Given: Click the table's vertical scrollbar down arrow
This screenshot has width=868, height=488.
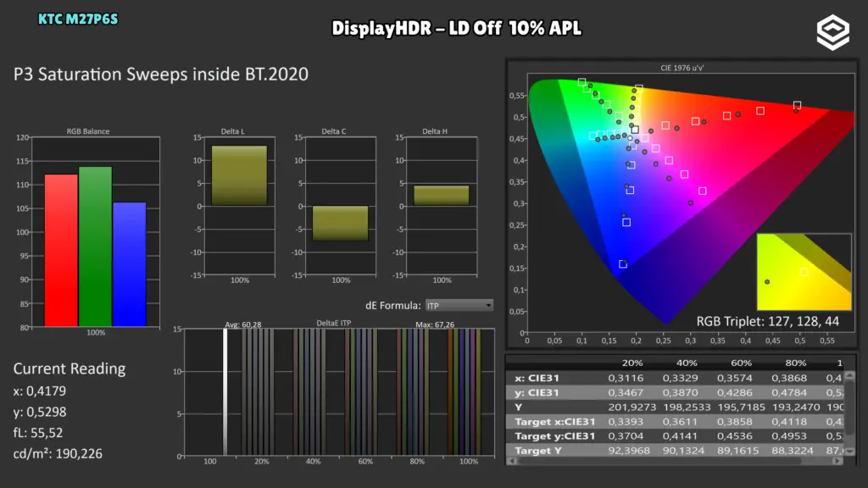Looking at the screenshot, I should [x=849, y=452].
